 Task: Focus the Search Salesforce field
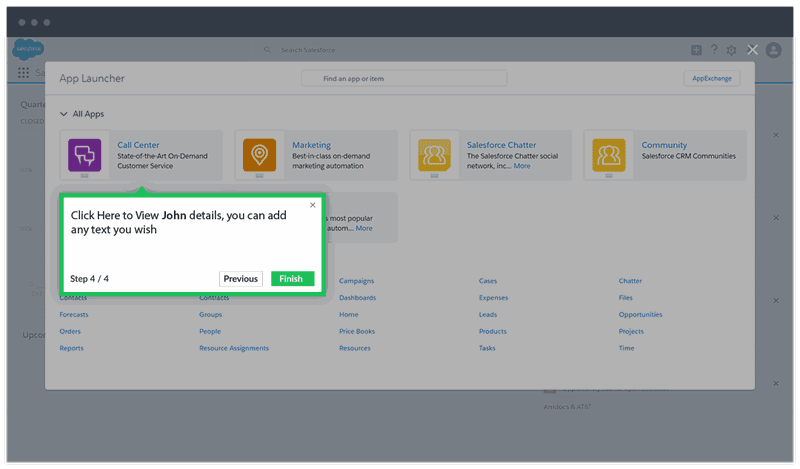pos(308,50)
